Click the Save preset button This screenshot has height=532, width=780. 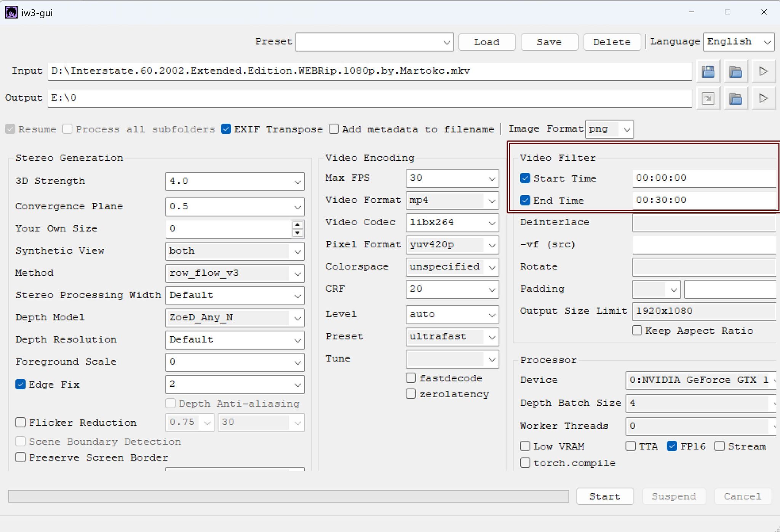pyautogui.click(x=549, y=42)
